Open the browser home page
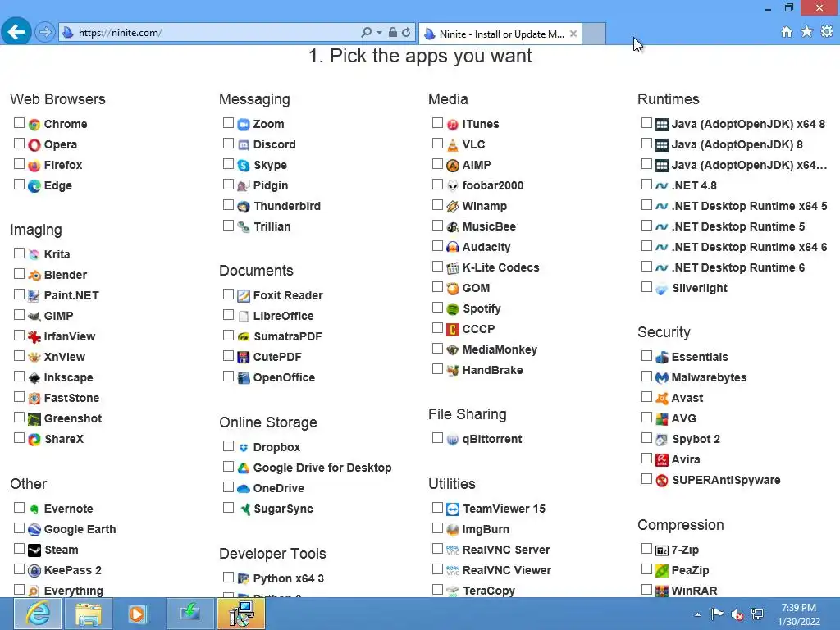Screen dimensions: 840x630 (x=787, y=32)
